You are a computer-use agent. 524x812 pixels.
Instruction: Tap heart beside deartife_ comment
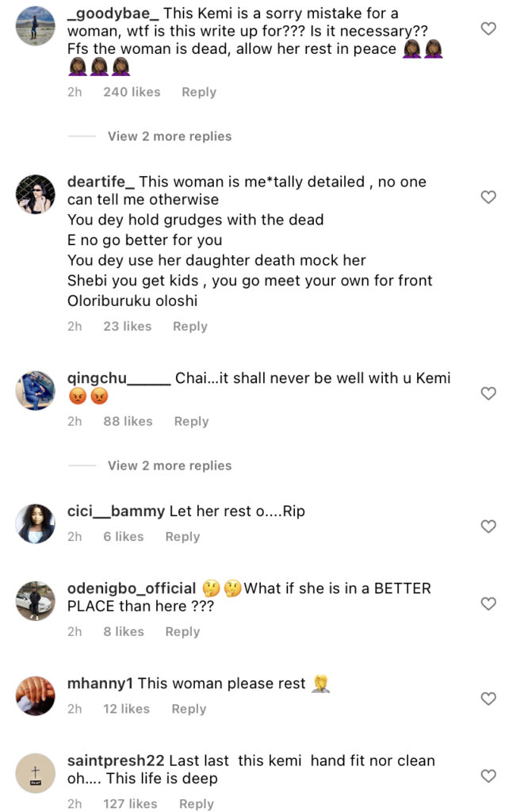[x=489, y=197]
